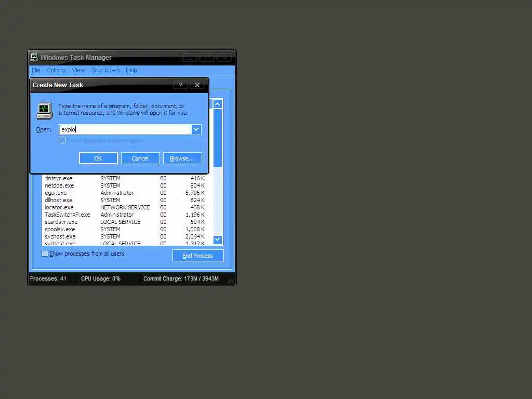Click the process list scroll down arrow
Screen dimensions: 532x399
218,240
